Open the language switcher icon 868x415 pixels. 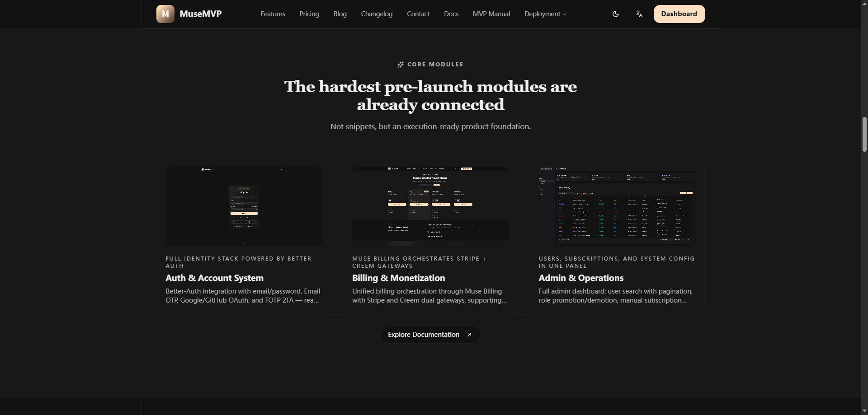point(639,14)
